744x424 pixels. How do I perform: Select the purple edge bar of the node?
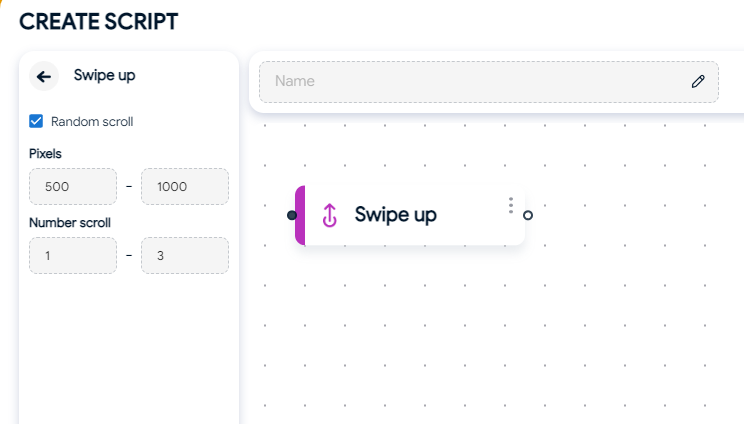300,215
